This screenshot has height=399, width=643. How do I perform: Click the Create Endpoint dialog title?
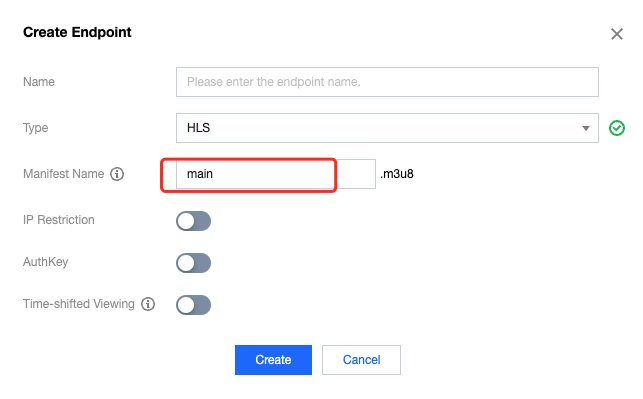pos(77,32)
